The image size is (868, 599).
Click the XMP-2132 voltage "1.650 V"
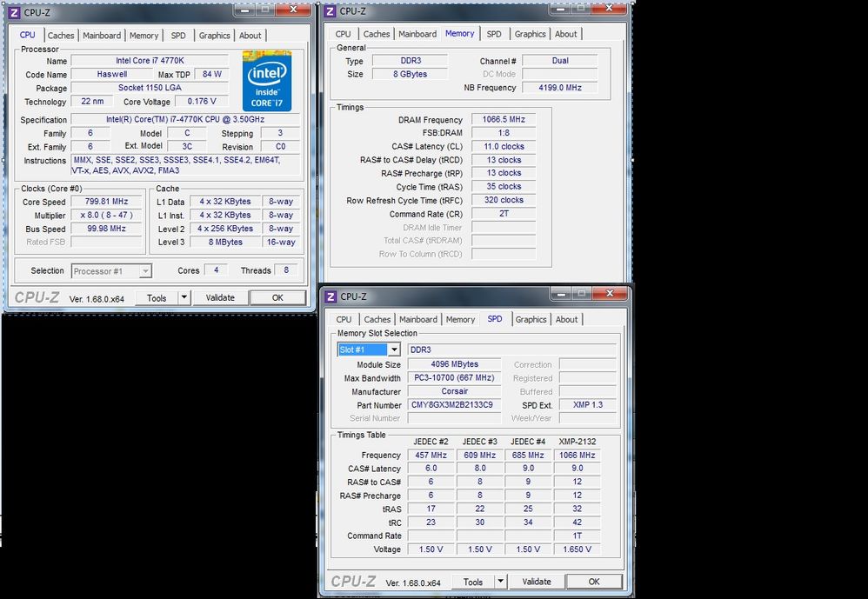pyautogui.click(x=577, y=549)
